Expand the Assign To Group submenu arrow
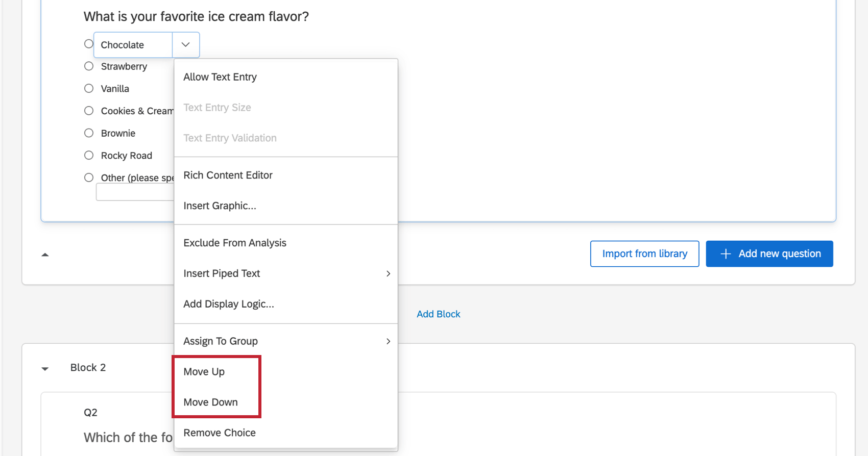 coord(388,341)
